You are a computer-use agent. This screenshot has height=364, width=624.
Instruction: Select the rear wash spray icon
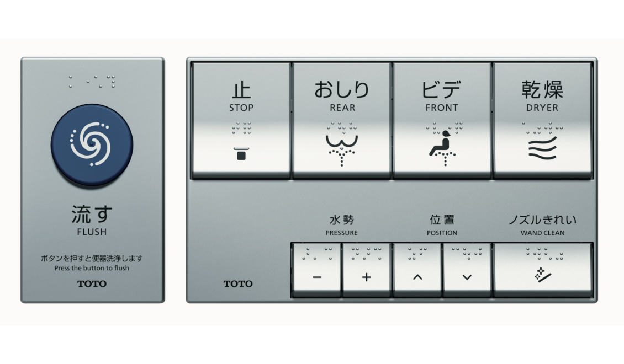point(342,150)
